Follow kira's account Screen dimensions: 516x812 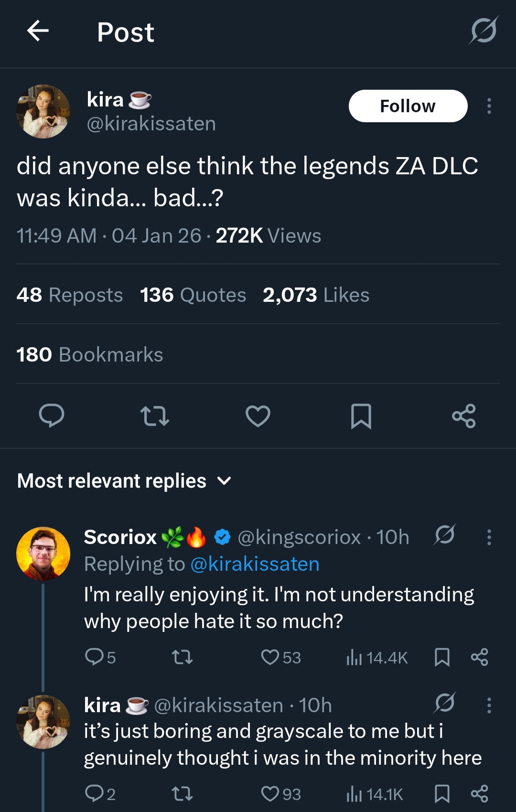click(408, 106)
